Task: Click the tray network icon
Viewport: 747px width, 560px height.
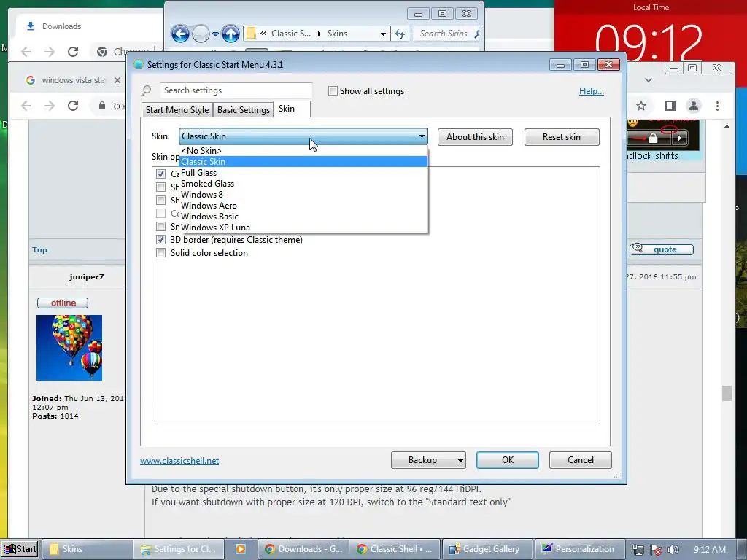Action: click(638, 550)
